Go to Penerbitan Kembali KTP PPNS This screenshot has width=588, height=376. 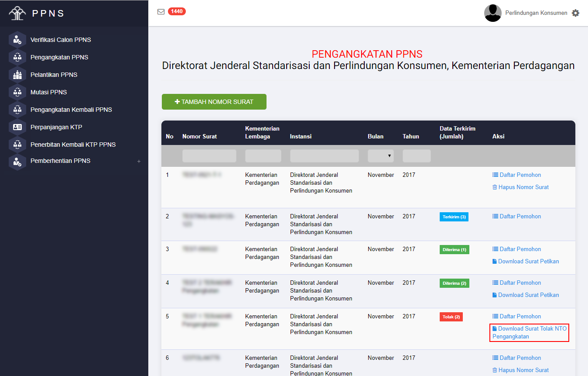(73, 145)
